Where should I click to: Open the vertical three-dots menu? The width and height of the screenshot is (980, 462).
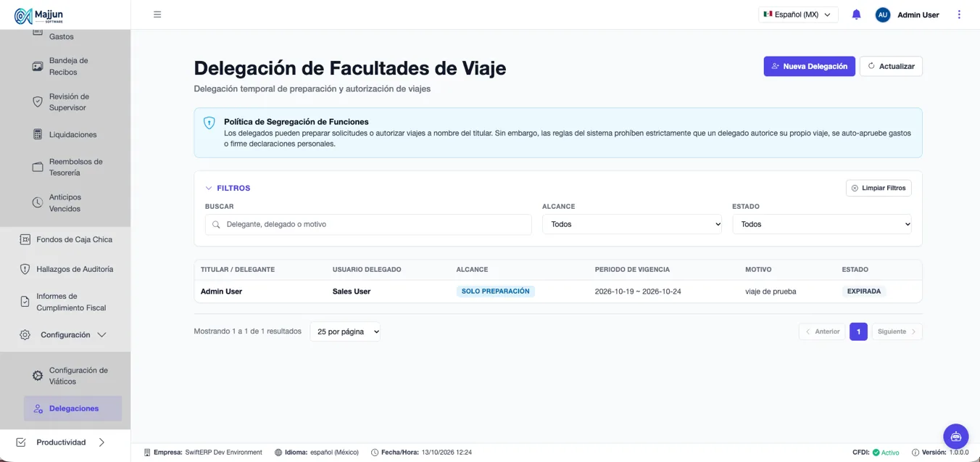coord(959,15)
